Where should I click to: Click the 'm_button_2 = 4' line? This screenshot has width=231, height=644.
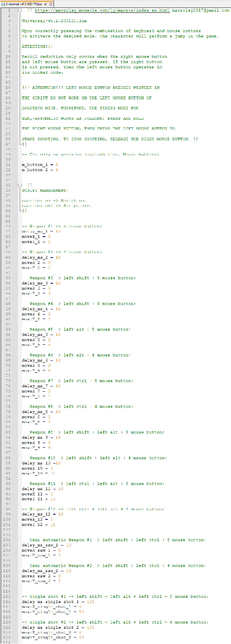[40, 170]
